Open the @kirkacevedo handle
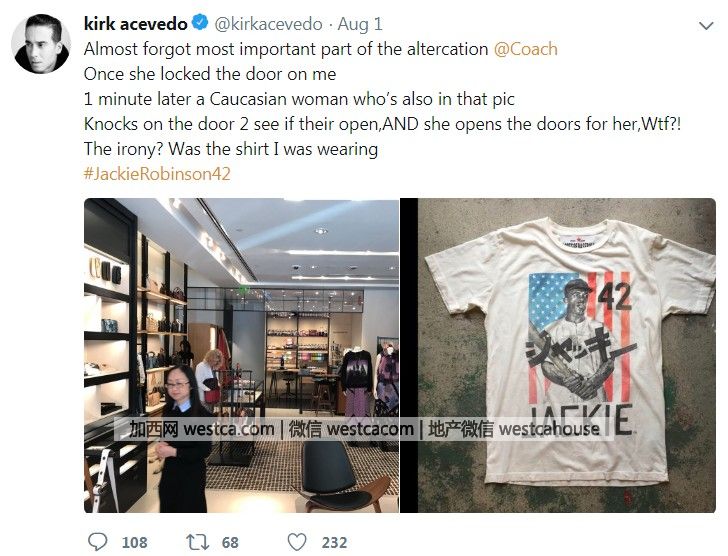This screenshot has width=728, height=556. pos(268,24)
